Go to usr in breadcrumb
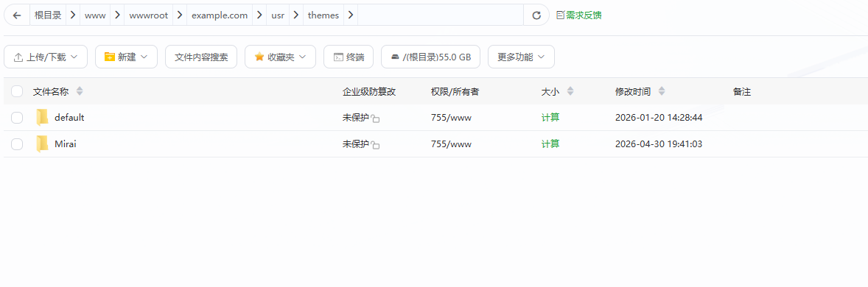 [278, 15]
